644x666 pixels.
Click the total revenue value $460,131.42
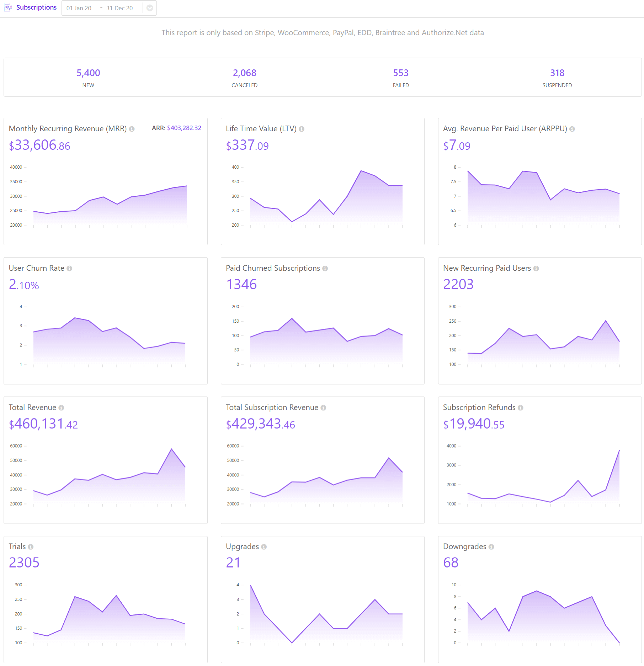(x=43, y=424)
